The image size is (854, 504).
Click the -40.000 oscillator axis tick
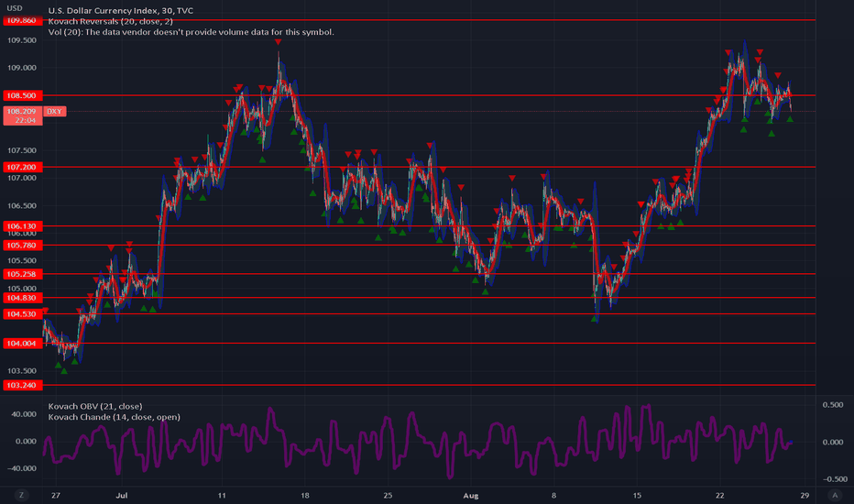23,468
